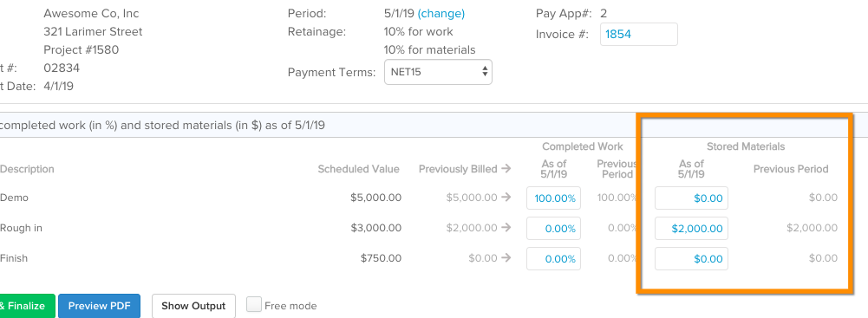Click the Demo row Previously Billed arrow
The width and height of the screenshot is (868, 318).
coord(506,198)
